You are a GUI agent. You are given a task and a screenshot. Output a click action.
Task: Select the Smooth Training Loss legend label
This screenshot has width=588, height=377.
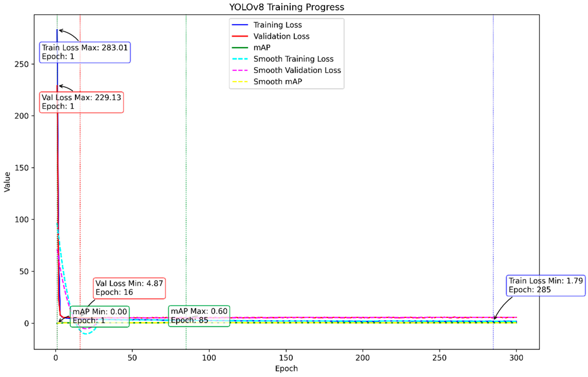293,59
